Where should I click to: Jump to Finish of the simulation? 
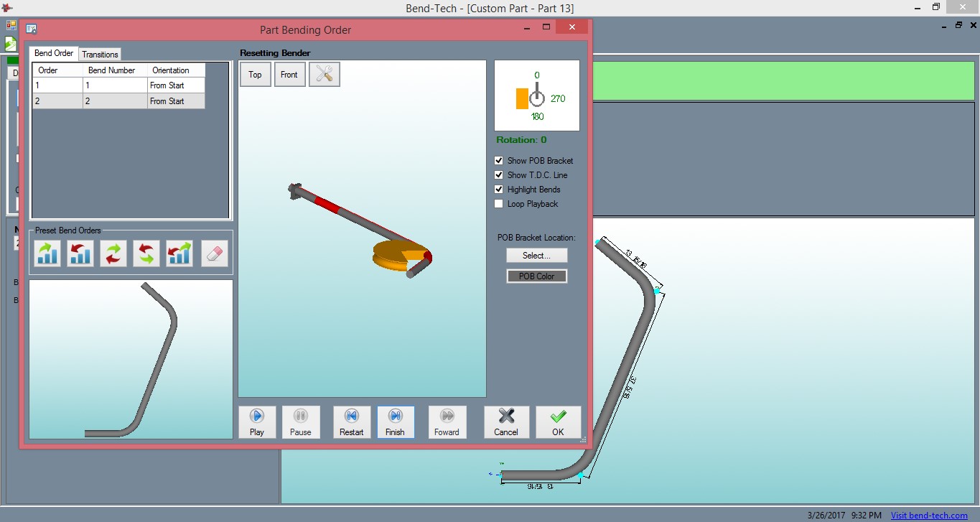pyautogui.click(x=396, y=422)
